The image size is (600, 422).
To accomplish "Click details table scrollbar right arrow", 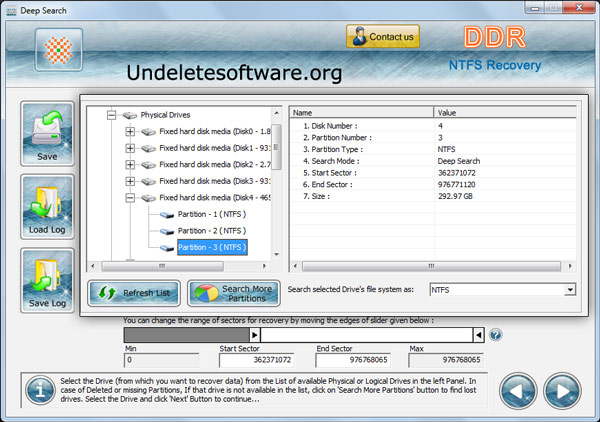I will point(570,266).
